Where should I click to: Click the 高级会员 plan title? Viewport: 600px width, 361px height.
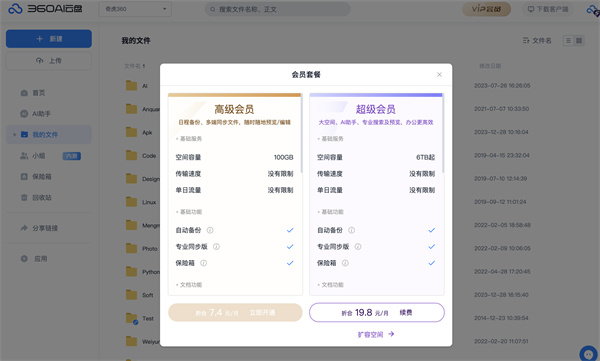[x=234, y=109]
